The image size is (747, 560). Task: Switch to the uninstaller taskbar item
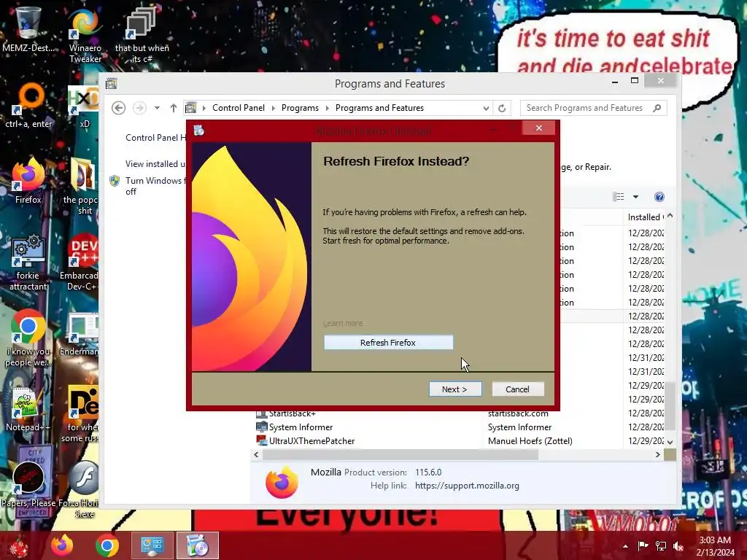pyautogui.click(x=197, y=545)
